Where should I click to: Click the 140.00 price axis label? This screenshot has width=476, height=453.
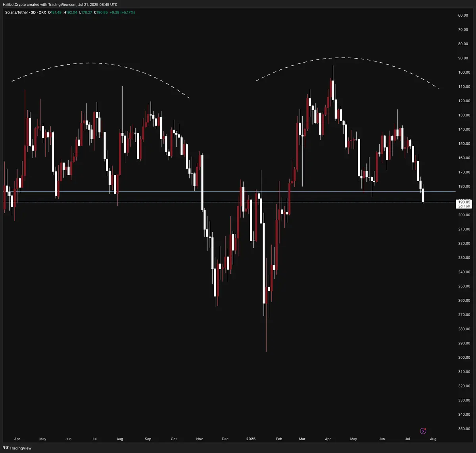[x=464, y=129]
